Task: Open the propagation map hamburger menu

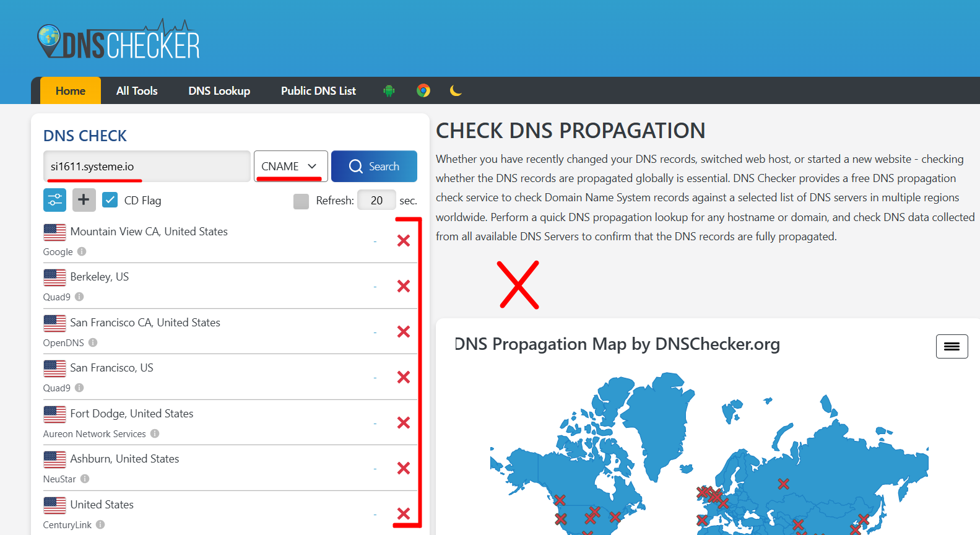Action: point(952,346)
